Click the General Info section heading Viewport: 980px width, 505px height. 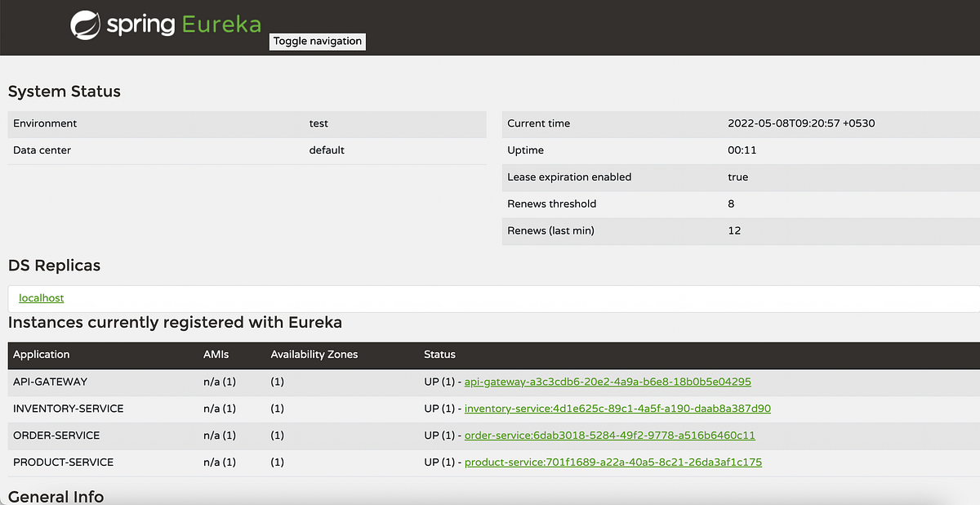(55, 497)
